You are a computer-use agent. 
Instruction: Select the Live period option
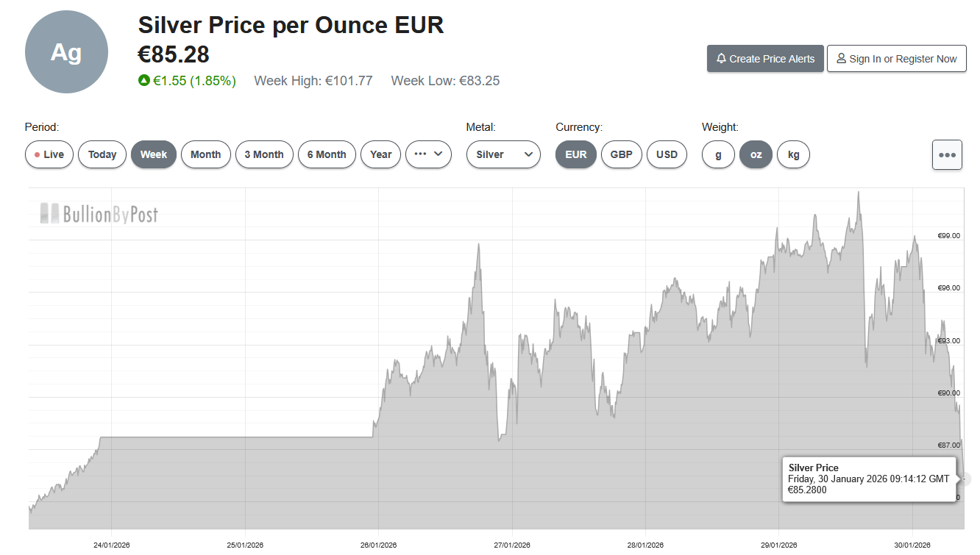point(49,154)
